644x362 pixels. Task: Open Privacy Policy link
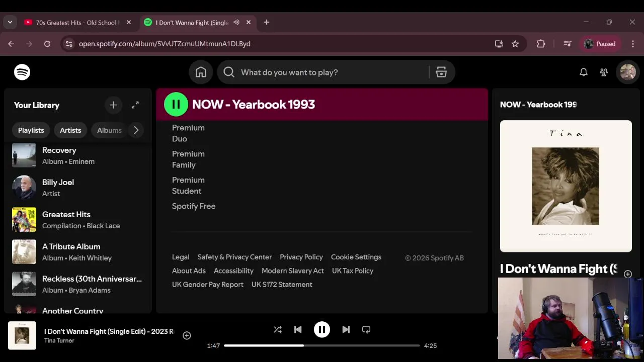[301, 257]
